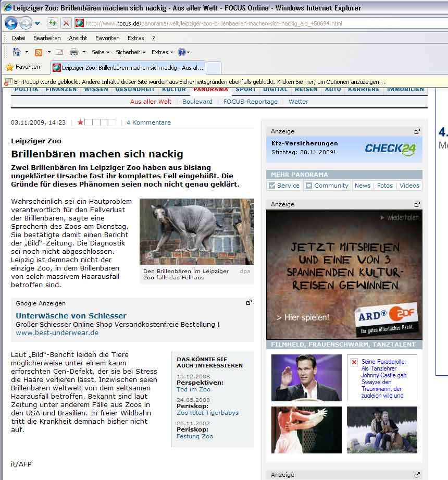Click the hairless Brillenbär photo thumbnail

pyautogui.click(x=196, y=231)
